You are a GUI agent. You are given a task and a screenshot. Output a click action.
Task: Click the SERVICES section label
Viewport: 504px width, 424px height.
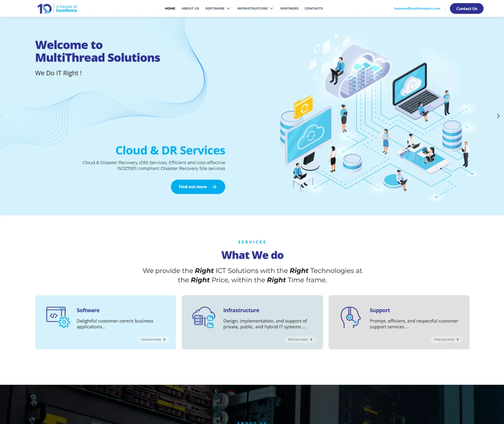tap(252, 242)
